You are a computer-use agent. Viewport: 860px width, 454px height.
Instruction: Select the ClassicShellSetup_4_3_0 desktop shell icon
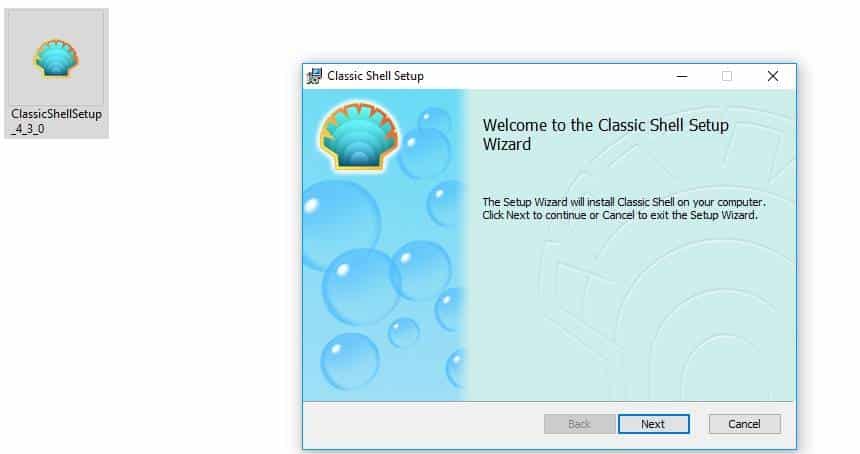click(56, 58)
